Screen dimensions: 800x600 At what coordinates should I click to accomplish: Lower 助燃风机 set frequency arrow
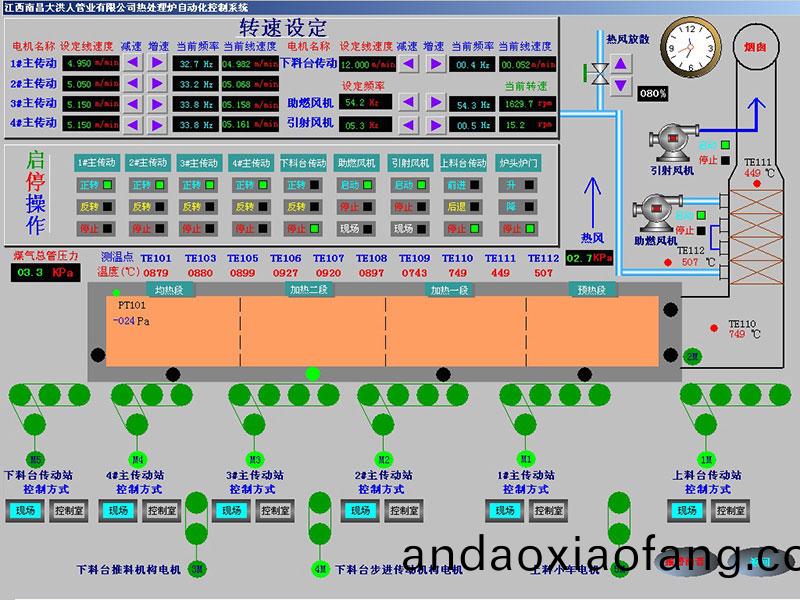[409, 103]
